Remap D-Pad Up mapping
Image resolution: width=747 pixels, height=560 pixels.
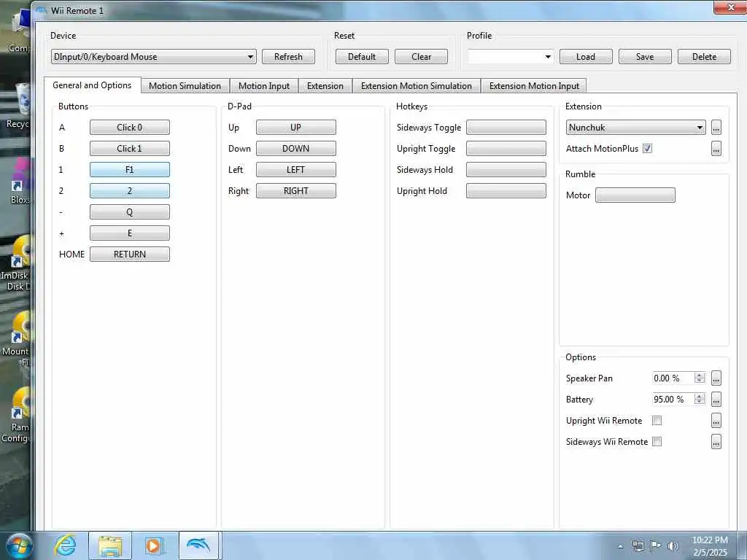[x=296, y=128]
